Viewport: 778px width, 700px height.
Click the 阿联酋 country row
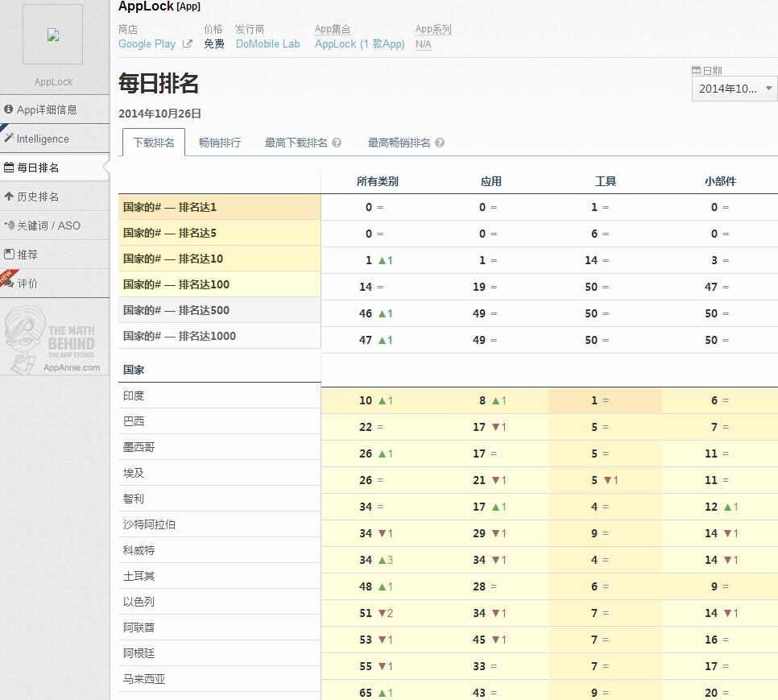pyautogui.click(x=219, y=628)
